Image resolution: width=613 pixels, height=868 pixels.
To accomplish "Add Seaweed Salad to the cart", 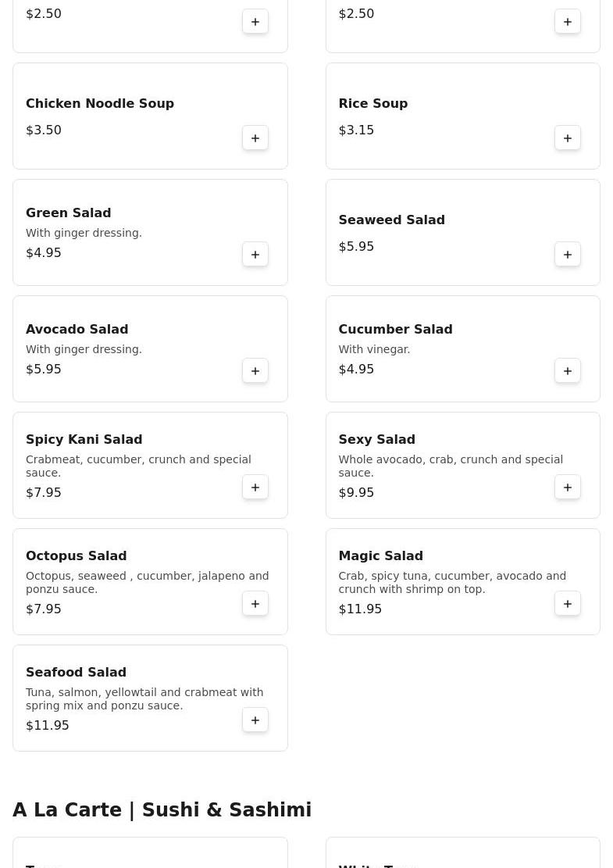I will 568,255.
